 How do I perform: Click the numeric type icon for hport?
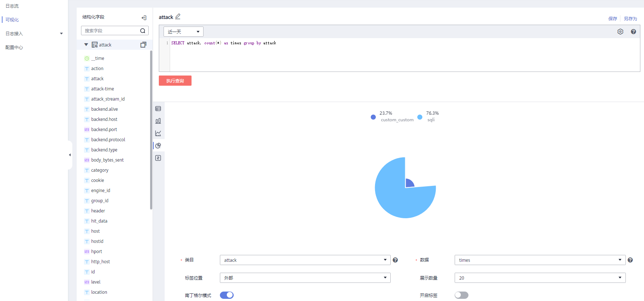[x=87, y=252]
